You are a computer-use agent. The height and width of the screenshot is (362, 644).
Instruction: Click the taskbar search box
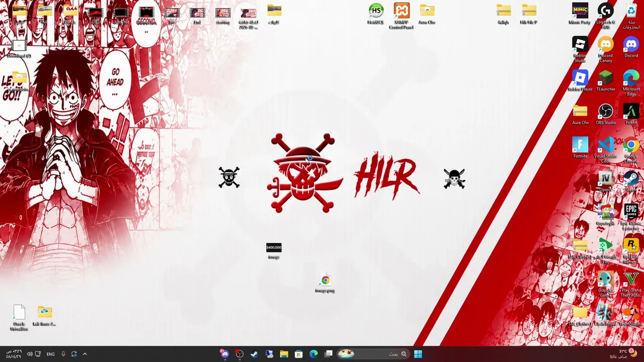(373, 354)
